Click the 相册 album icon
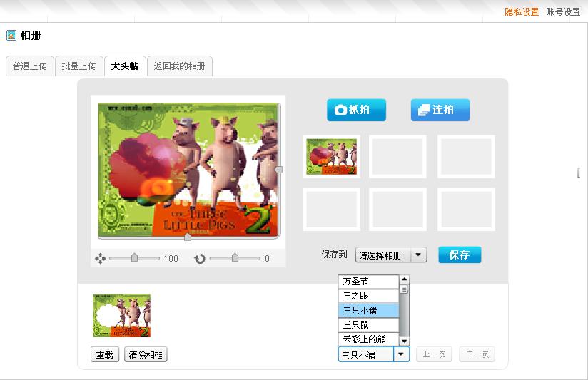 pos(11,35)
